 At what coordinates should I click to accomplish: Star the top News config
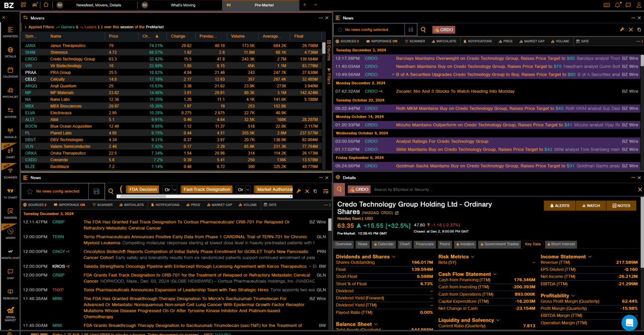pyautogui.click(x=340, y=29)
